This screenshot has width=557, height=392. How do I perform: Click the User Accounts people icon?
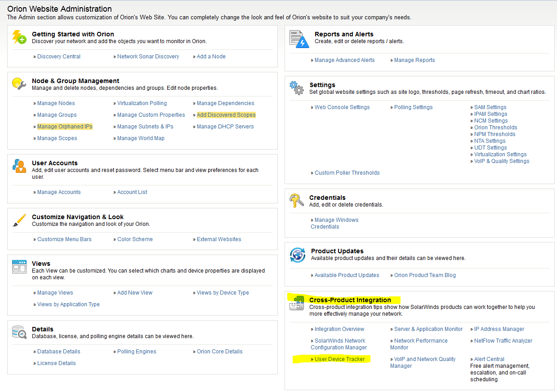19,166
